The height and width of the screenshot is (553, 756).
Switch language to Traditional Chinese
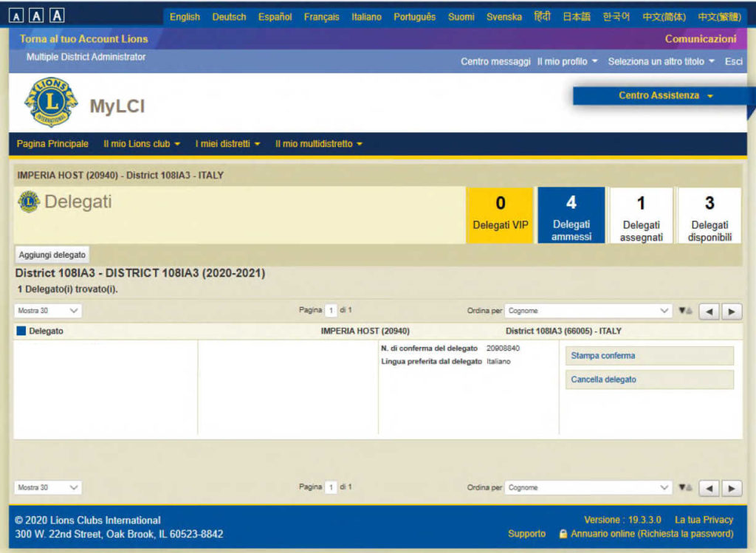point(719,17)
